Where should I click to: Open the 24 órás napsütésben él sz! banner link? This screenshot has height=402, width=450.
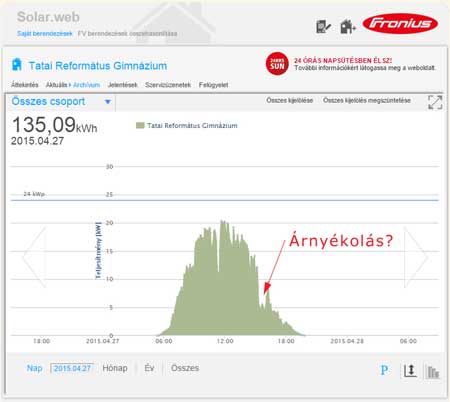[x=343, y=61]
